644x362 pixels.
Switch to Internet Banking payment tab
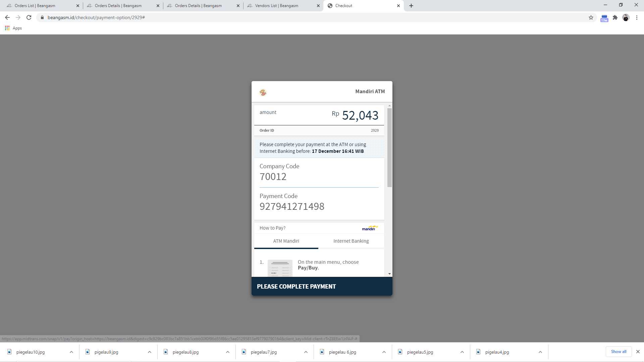(351, 241)
